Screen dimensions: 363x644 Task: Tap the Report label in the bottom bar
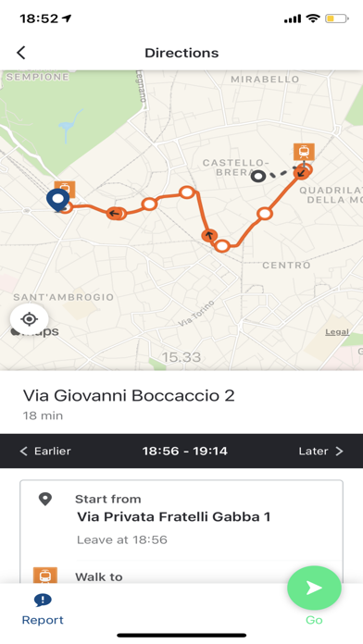43,620
